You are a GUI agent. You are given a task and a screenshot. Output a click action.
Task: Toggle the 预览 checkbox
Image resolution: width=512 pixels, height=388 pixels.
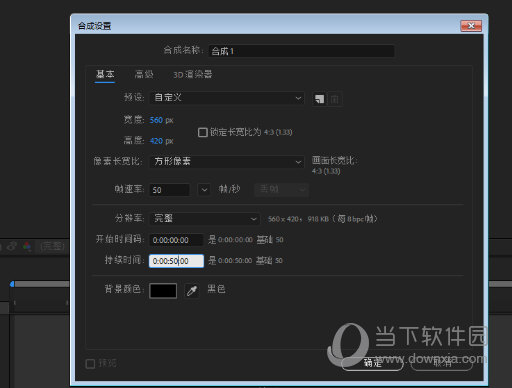click(90, 364)
